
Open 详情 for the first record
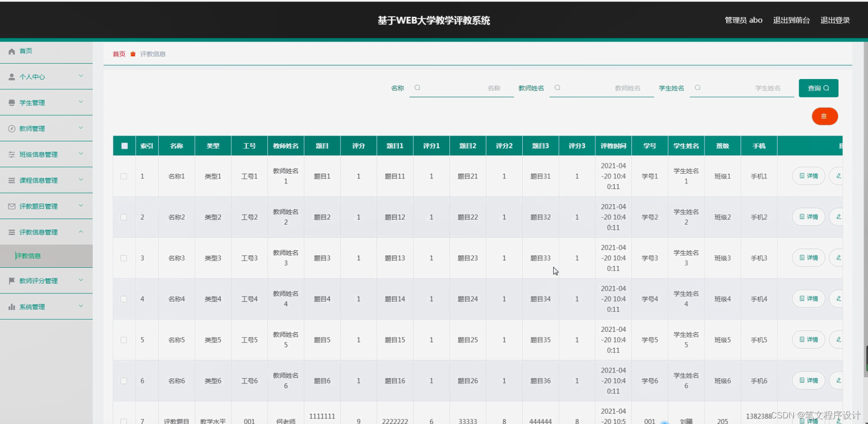click(808, 176)
